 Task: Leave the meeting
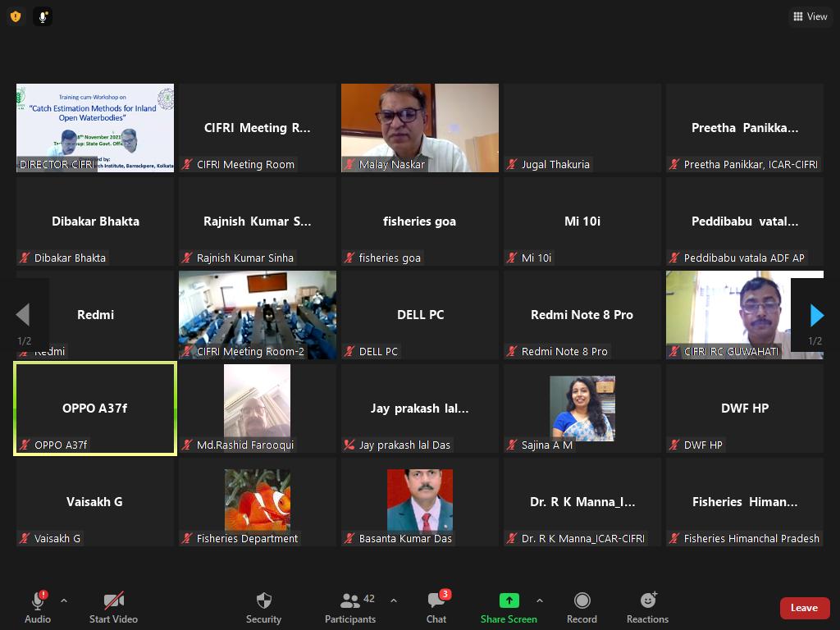click(x=804, y=608)
